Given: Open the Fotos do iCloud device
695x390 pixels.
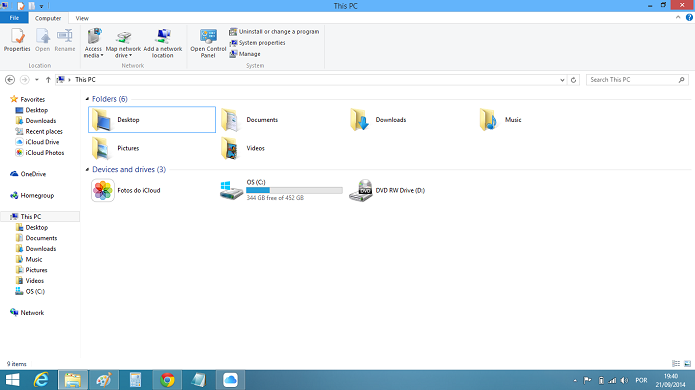Looking at the screenshot, I should (x=126, y=191).
